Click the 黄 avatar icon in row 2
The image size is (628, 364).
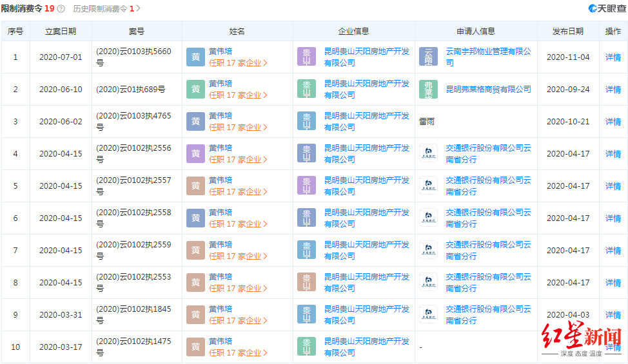(x=195, y=89)
